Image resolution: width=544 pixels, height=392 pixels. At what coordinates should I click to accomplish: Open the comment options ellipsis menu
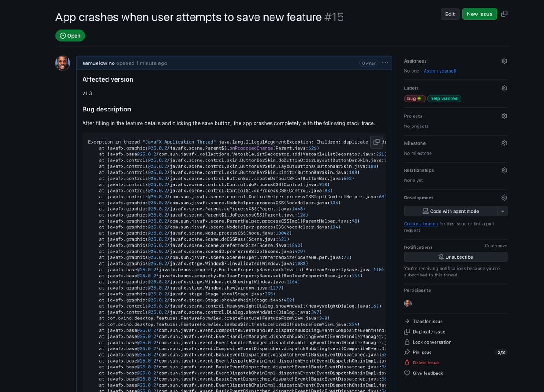click(385, 63)
